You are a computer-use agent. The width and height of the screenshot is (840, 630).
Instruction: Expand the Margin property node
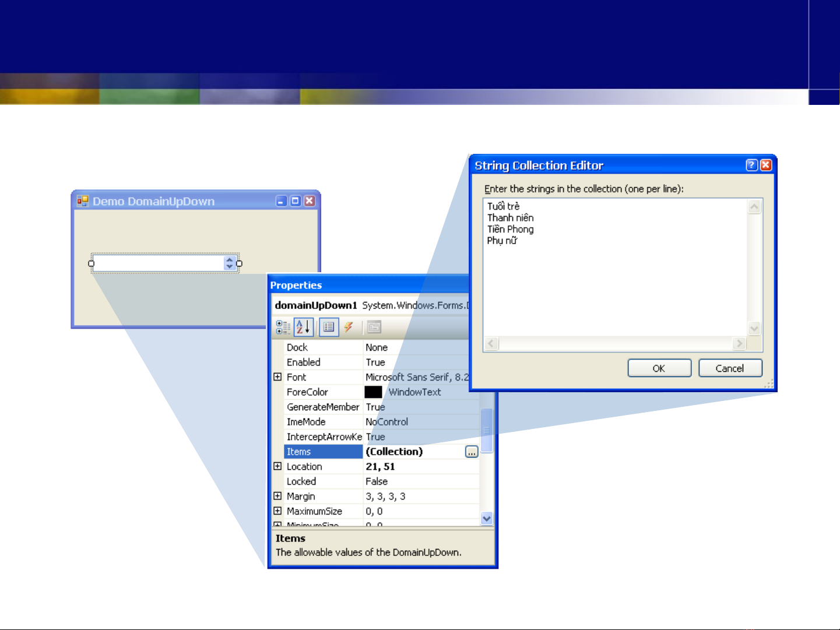coord(277,496)
